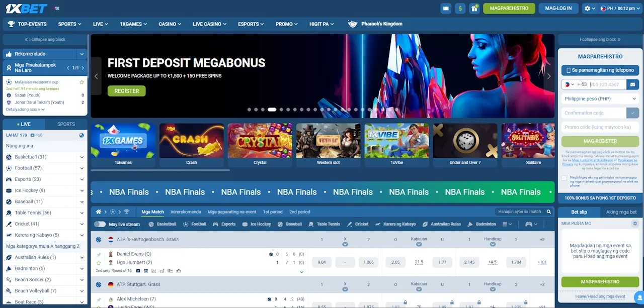Expand Basketball (31) in sidebar

(x=82, y=157)
